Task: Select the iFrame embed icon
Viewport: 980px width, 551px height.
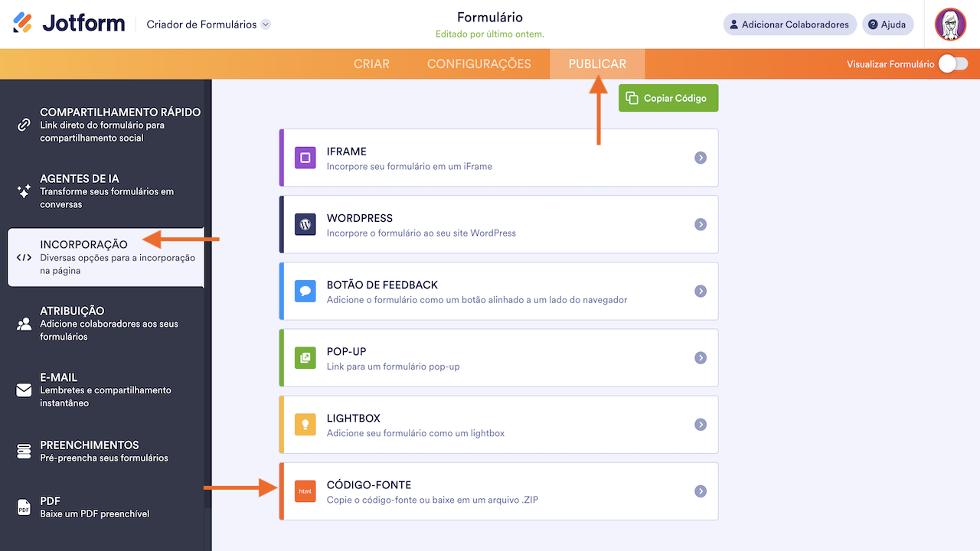Action: click(305, 158)
